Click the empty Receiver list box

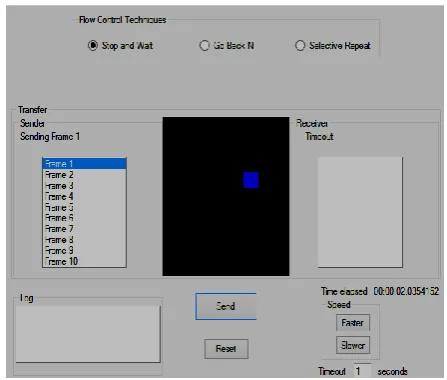pos(360,212)
